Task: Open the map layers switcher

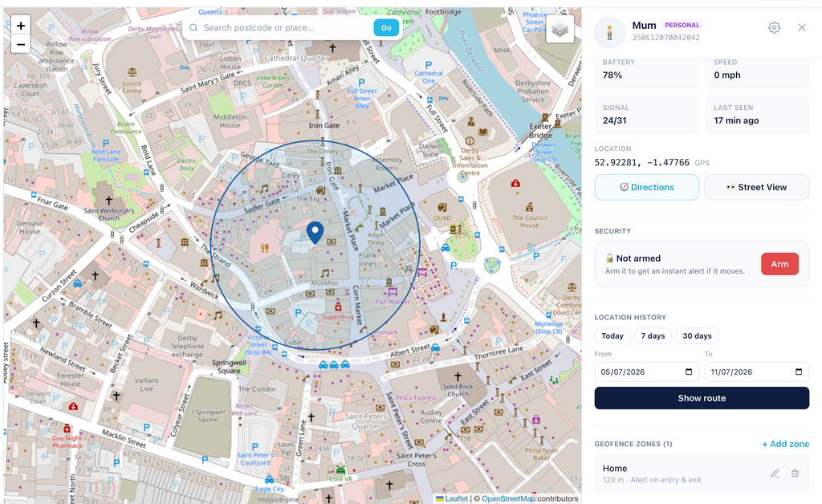Action: (x=560, y=30)
